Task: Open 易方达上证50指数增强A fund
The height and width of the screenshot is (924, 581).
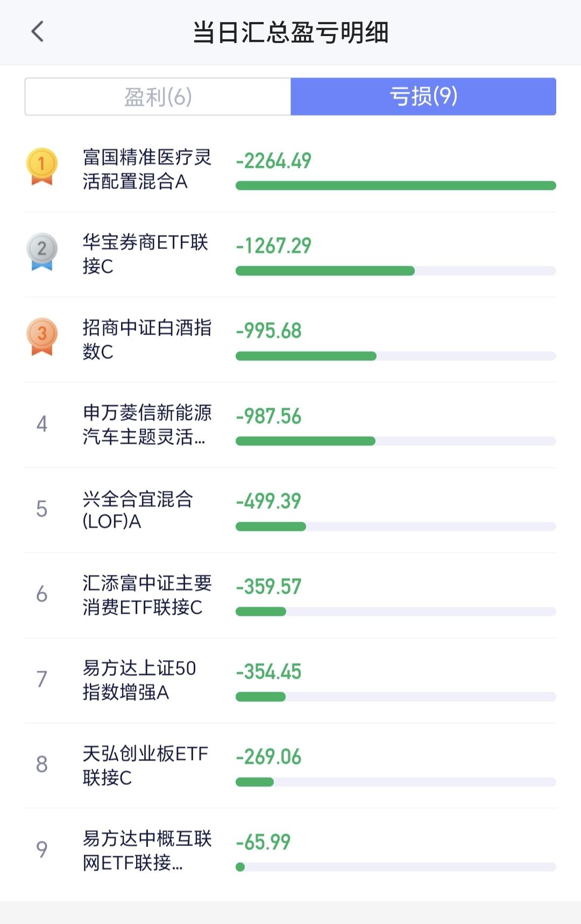Action: click(x=139, y=680)
